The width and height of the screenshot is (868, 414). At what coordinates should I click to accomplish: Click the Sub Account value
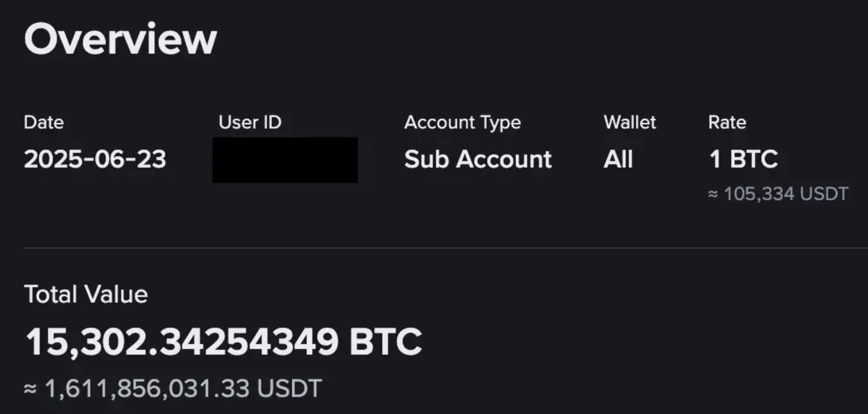478,159
